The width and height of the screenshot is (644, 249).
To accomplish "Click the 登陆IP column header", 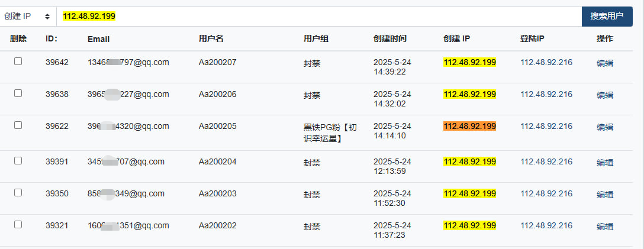I will [532, 39].
